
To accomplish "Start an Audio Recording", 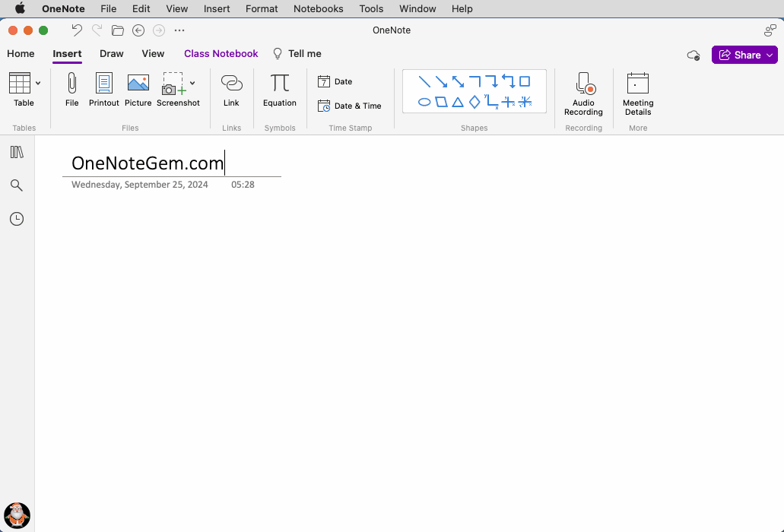I will (x=583, y=94).
